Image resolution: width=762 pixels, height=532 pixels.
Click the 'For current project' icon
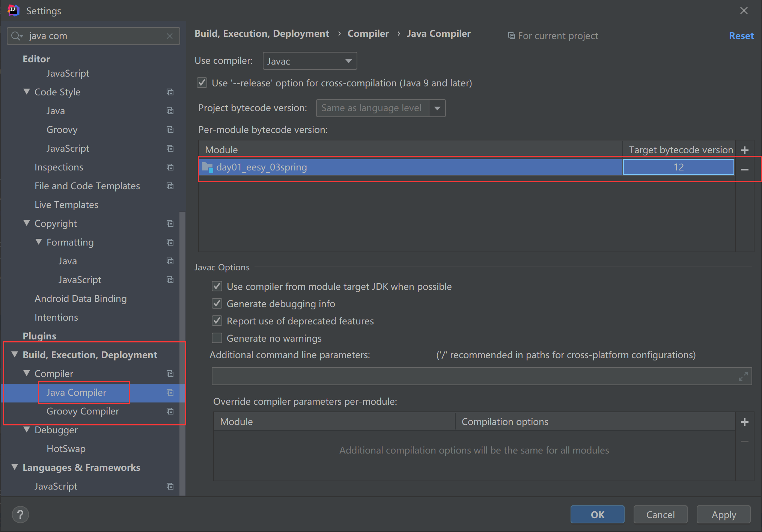coord(511,36)
